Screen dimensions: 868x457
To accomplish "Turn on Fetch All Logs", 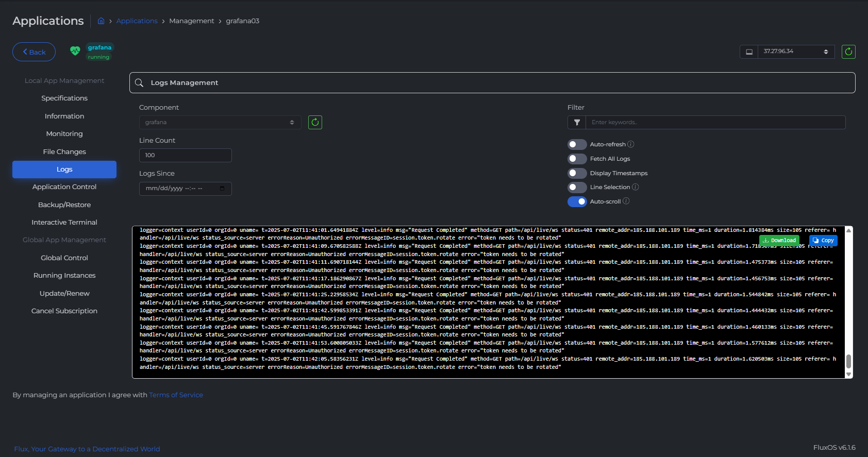I will click(577, 159).
